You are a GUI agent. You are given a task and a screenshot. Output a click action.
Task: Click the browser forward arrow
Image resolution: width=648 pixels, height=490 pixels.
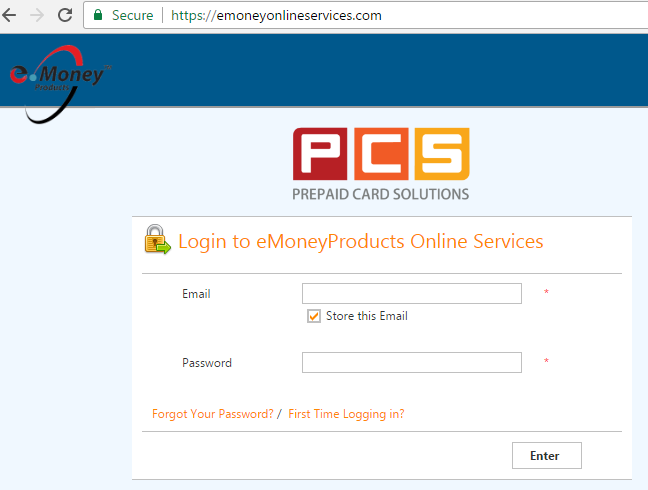click(x=37, y=15)
